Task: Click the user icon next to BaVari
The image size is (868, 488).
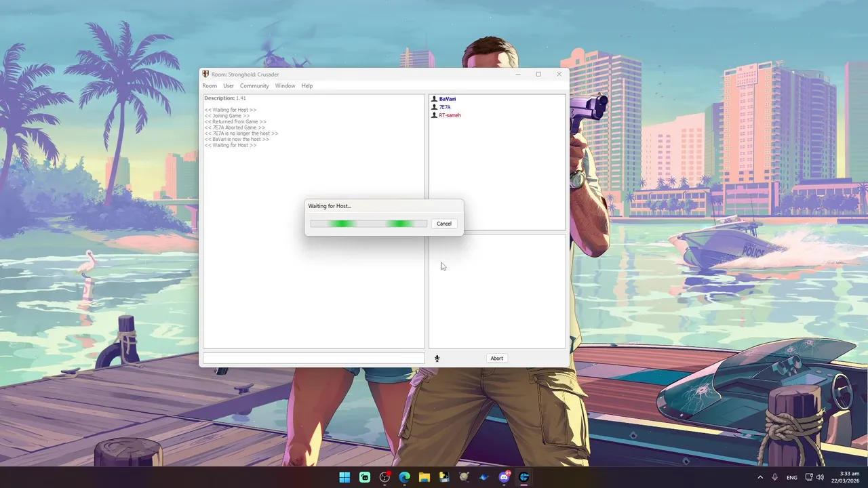Action: pyautogui.click(x=435, y=99)
